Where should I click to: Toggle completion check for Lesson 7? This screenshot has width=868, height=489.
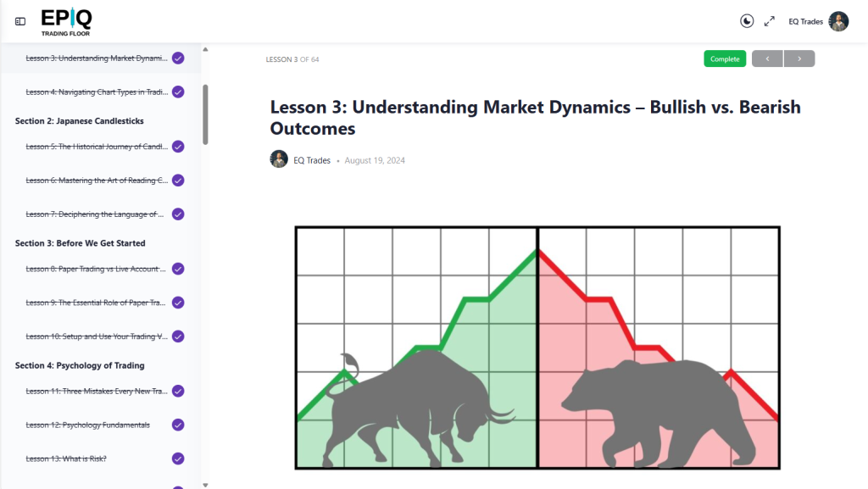pyautogui.click(x=178, y=214)
